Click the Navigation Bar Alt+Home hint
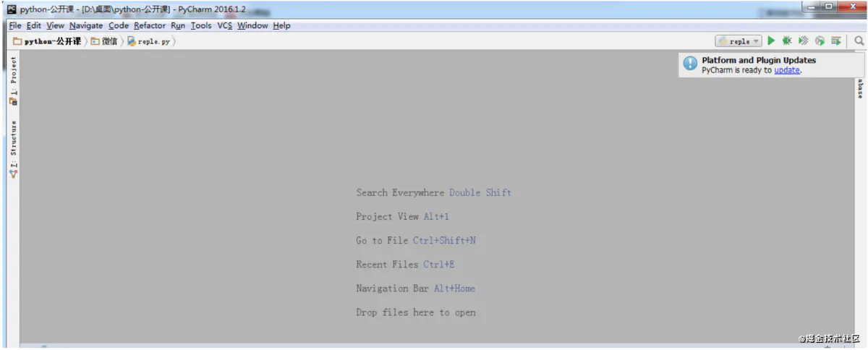The image size is (868, 350). tap(416, 288)
